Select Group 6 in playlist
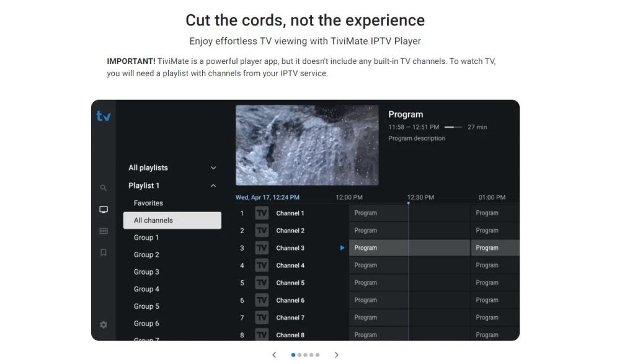635x364 pixels. click(146, 324)
